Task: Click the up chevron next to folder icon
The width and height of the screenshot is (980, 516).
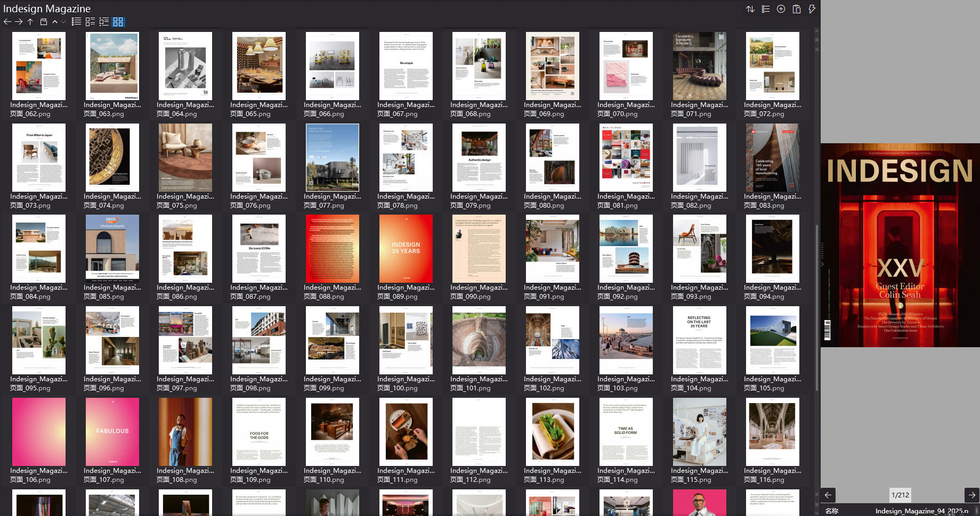Action: pyautogui.click(x=55, y=22)
